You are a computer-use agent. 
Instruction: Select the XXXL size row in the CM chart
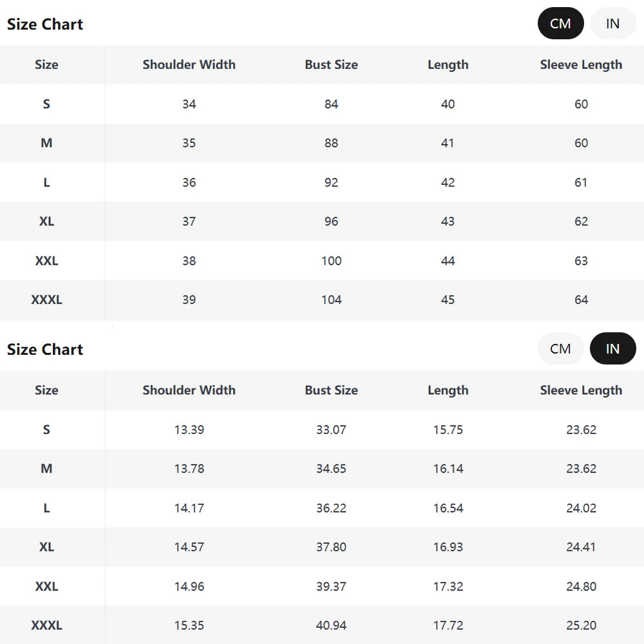tap(46, 299)
